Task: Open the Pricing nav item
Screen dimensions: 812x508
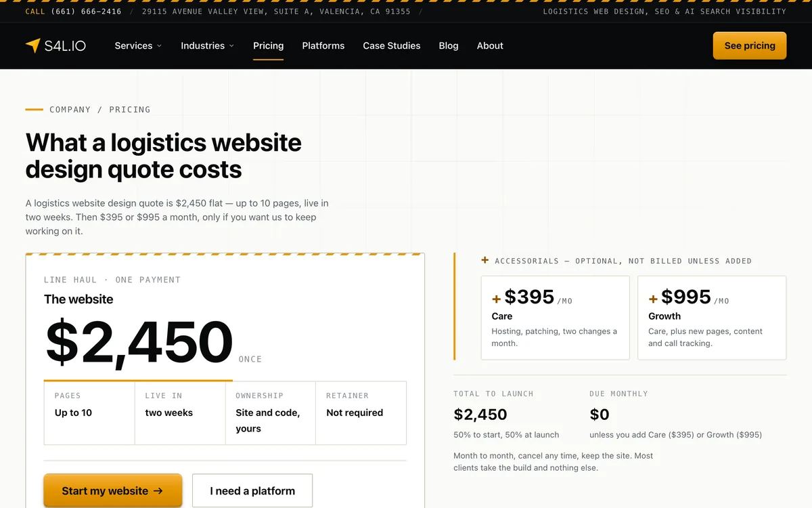Action: [268, 46]
